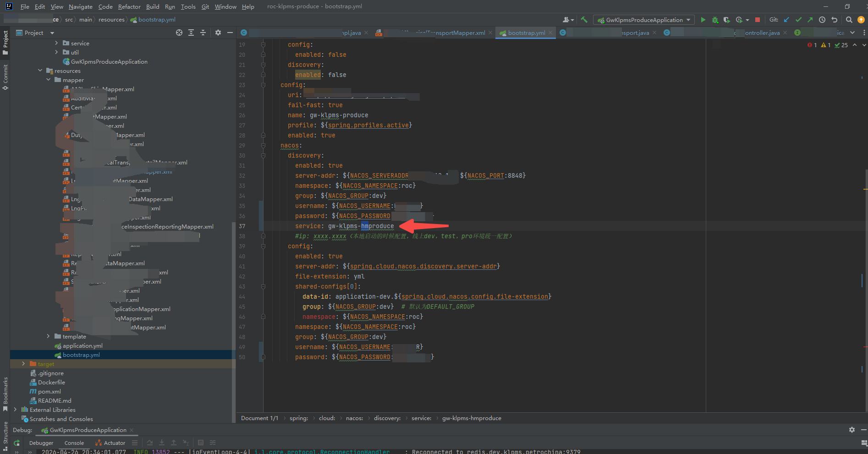Select .gitignore in project tree
Image resolution: width=868 pixels, height=454 pixels.
50,373
